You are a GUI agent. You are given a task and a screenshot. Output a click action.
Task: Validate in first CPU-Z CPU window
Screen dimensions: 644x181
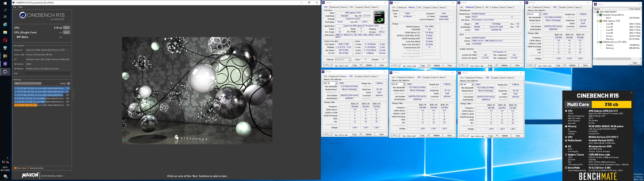(x=369, y=65)
